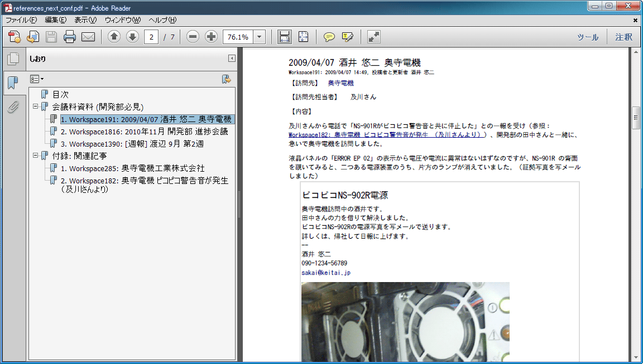Zoom out with the minus button
This screenshot has width=643, height=364.
point(193,37)
